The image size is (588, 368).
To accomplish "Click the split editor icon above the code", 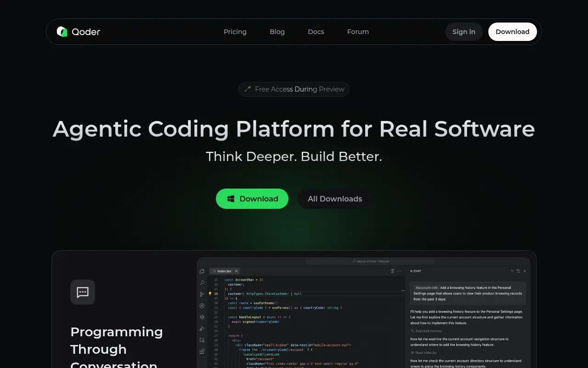I will click(x=392, y=271).
